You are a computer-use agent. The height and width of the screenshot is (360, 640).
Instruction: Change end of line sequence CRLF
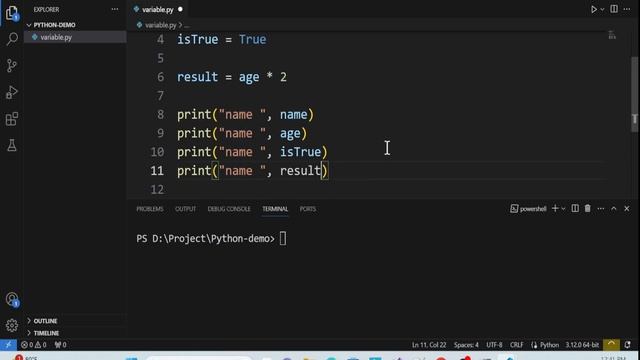tap(516, 345)
